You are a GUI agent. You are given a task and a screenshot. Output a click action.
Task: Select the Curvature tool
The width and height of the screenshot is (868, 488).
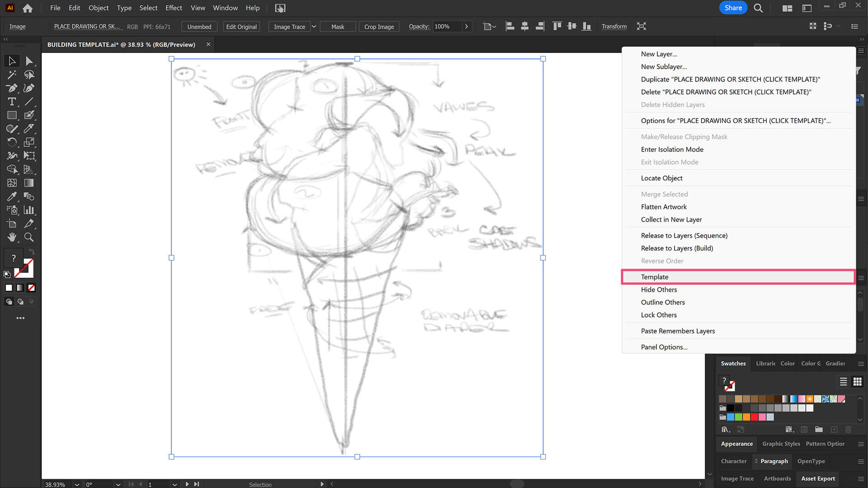point(29,88)
